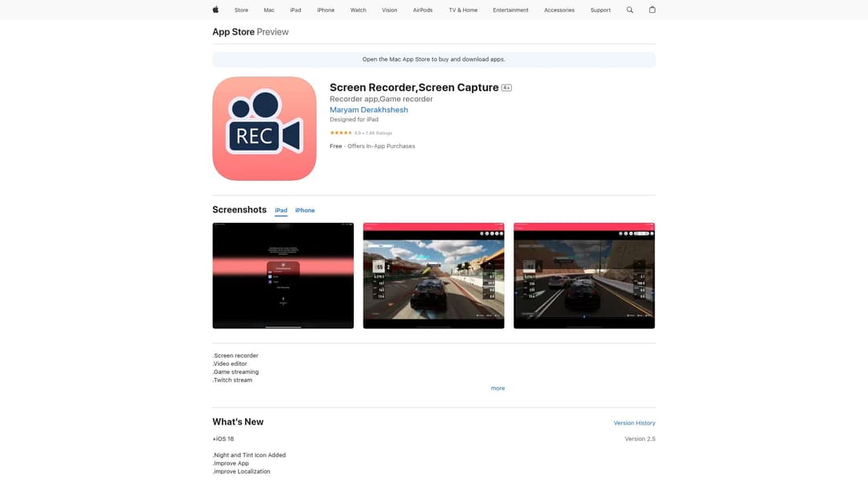Click the '+iOS 18' release note

pos(223,438)
